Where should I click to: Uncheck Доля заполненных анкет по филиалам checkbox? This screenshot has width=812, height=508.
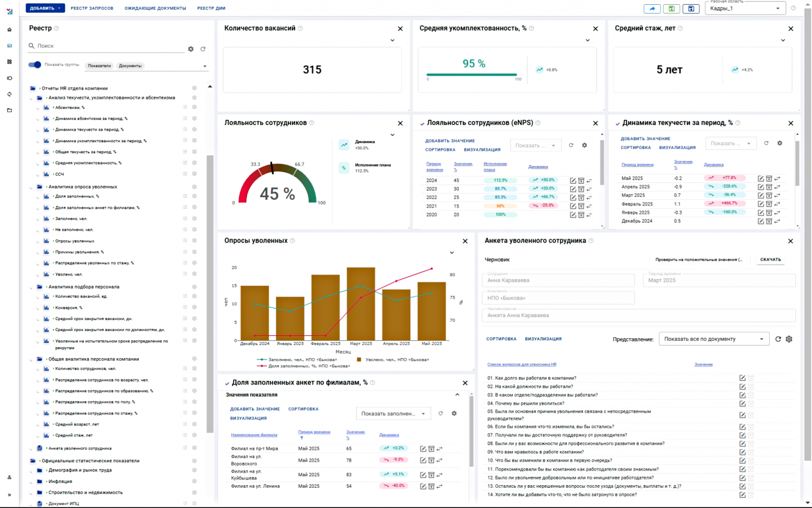(226, 383)
